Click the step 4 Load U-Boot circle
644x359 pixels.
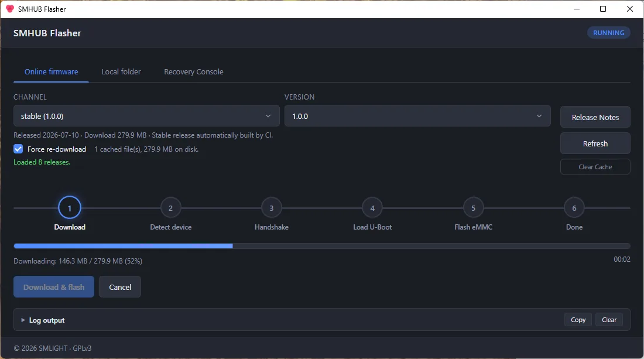point(372,208)
